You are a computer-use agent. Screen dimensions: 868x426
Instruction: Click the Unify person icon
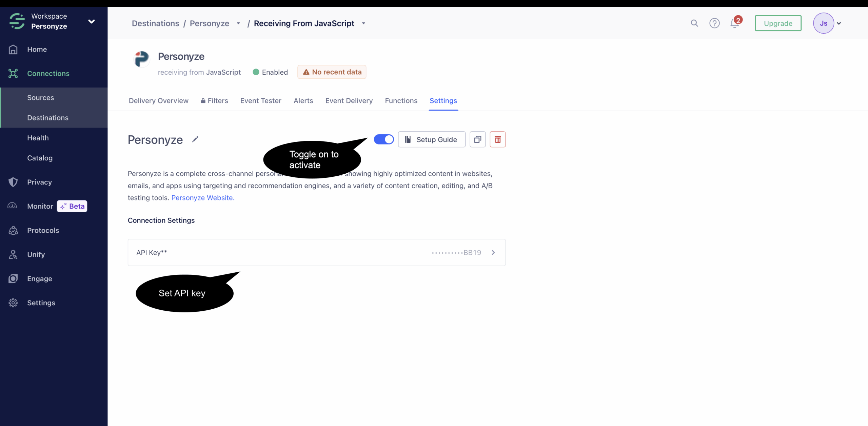coord(13,254)
